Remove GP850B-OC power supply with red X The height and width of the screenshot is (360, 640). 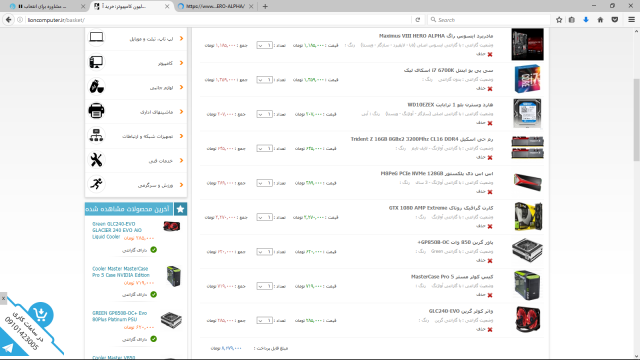(x=490, y=261)
